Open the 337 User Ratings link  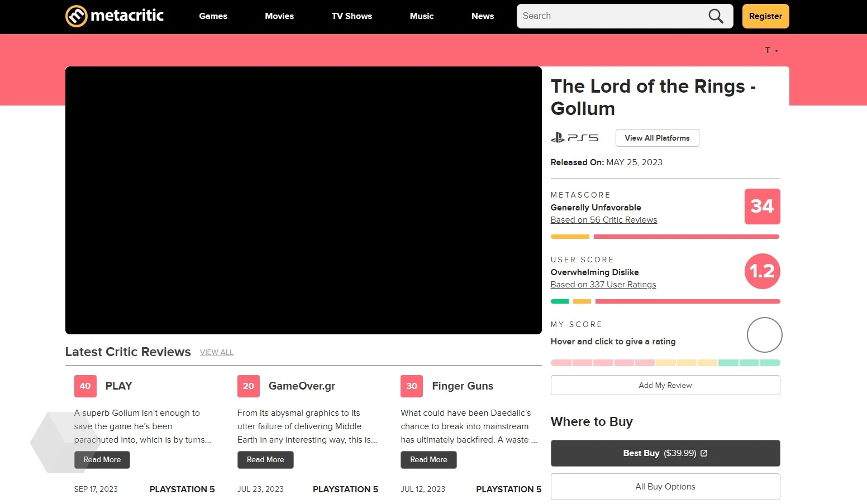coord(603,285)
